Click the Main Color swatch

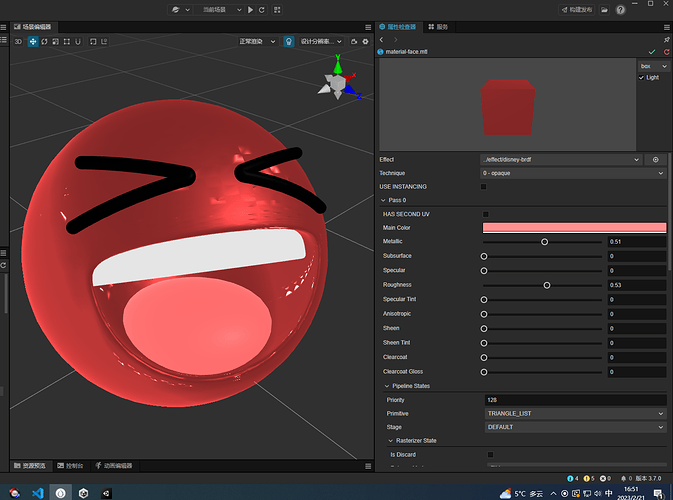pyautogui.click(x=573, y=228)
